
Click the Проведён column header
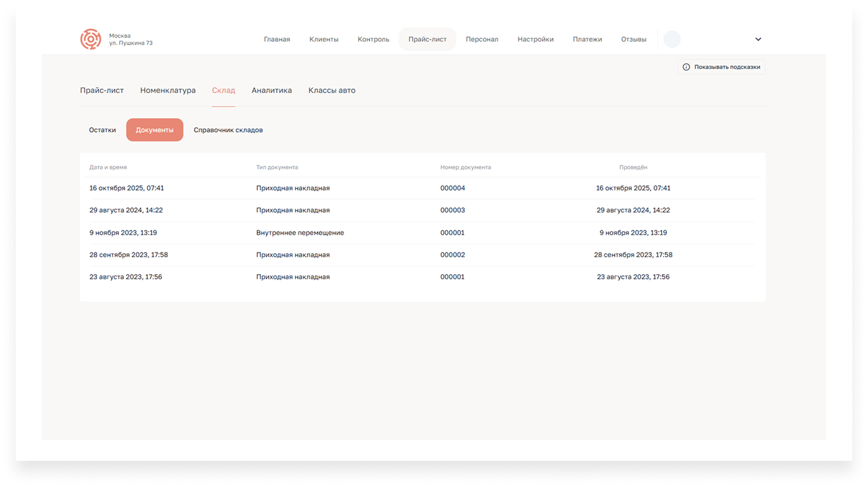click(x=633, y=167)
